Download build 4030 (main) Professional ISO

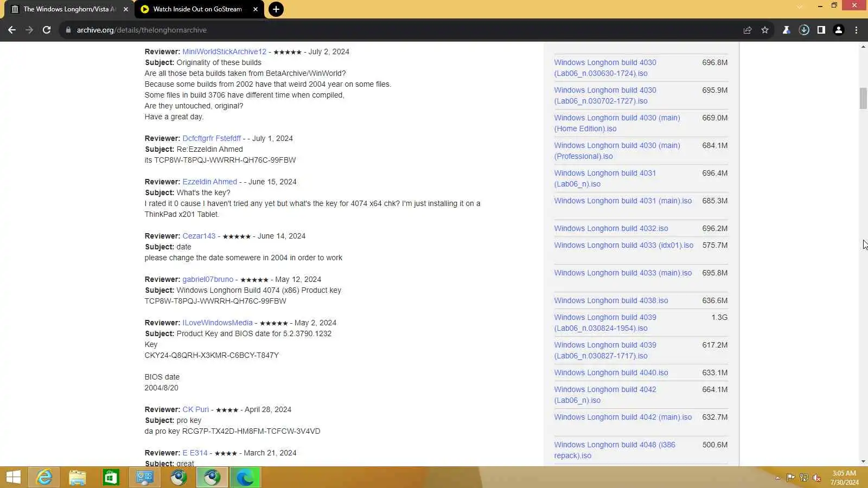point(617,151)
